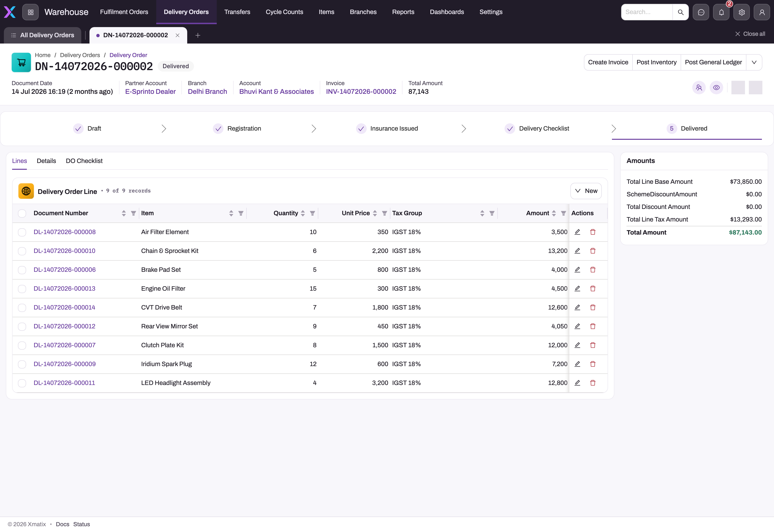Switch to the DO Checklist tab
Screen dimensions: 774x532
pyautogui.click(x=84, y=161)
